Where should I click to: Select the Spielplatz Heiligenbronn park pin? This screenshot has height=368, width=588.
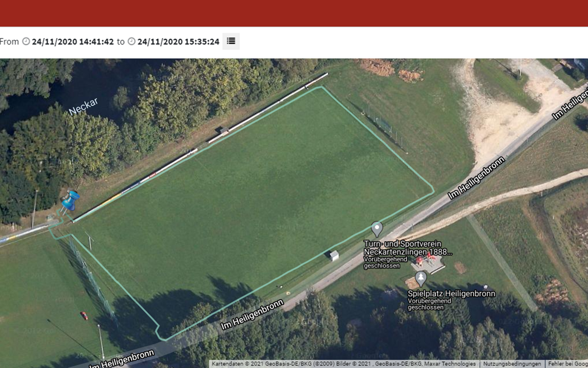point(421,279)
